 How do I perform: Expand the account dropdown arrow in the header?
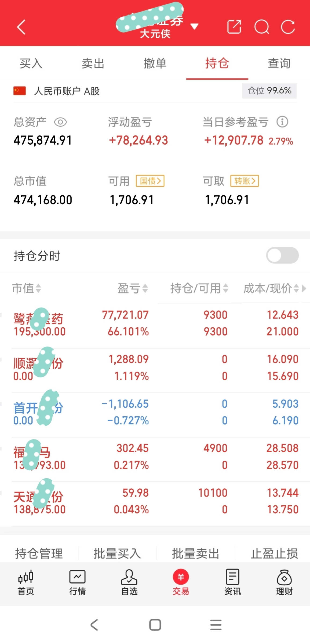[194, 26]
